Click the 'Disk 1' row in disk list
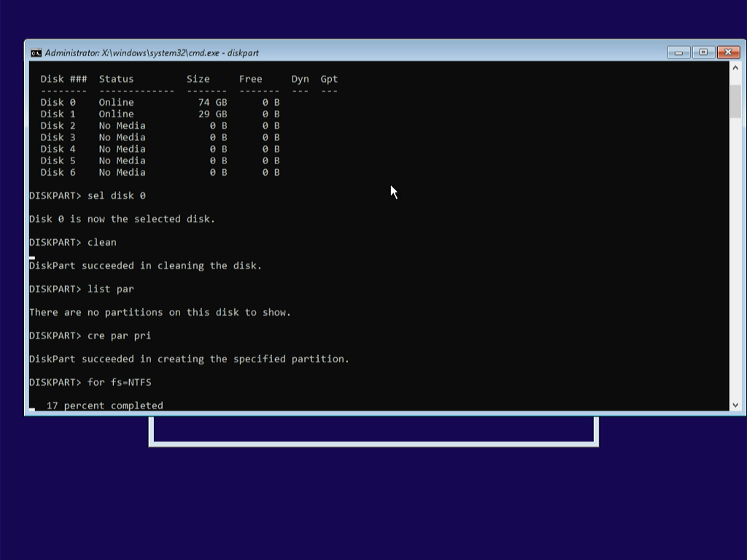This screenshot has width=747, height=560. tap(160, 114)
